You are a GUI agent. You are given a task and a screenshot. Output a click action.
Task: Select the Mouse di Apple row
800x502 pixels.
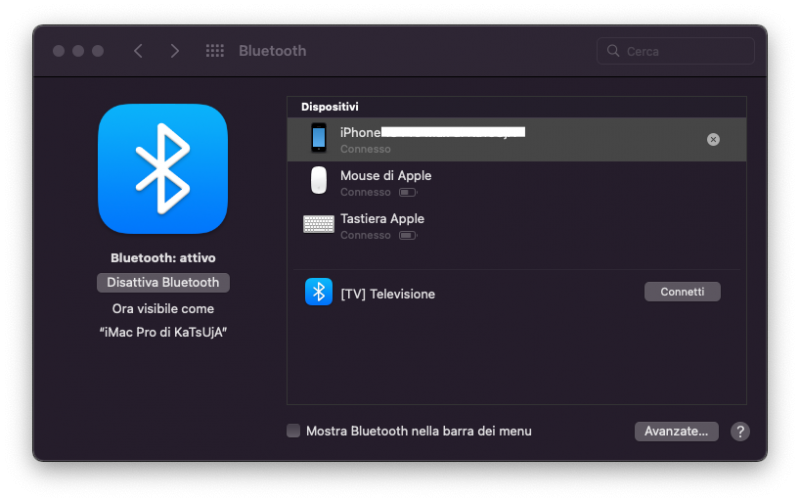click(x=516, y=182)
